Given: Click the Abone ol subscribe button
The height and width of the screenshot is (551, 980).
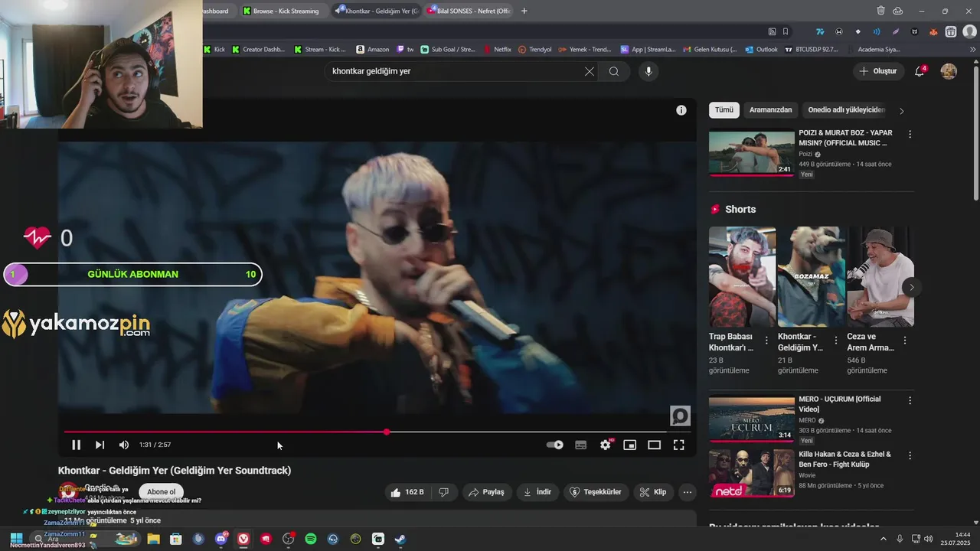Looking at the screenshot, I should tap(162, 492).
